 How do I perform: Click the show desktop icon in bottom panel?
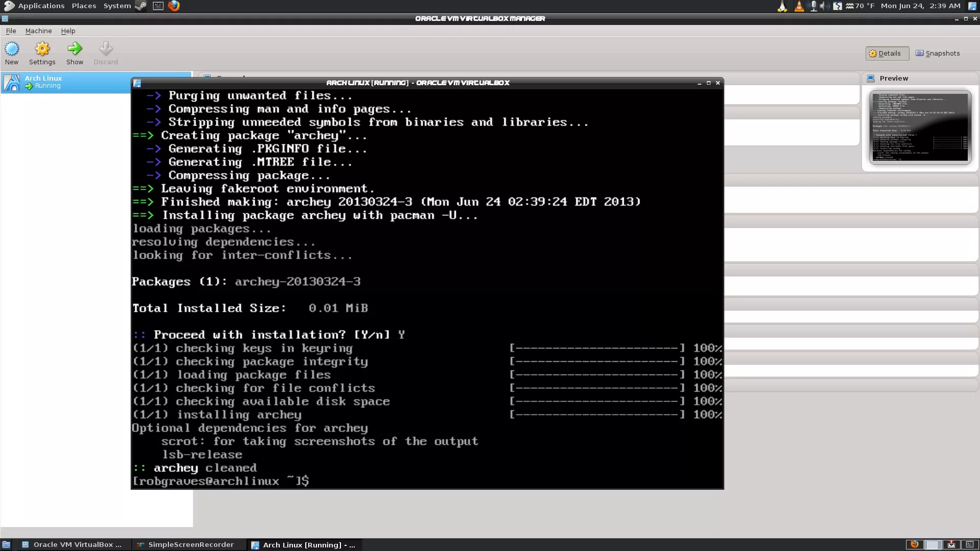click(x=6, y=545)
